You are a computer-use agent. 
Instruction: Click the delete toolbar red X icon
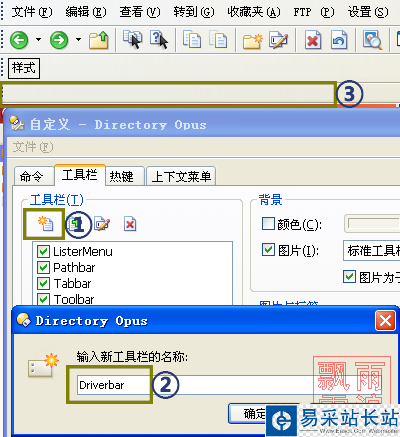click(130, 224)
